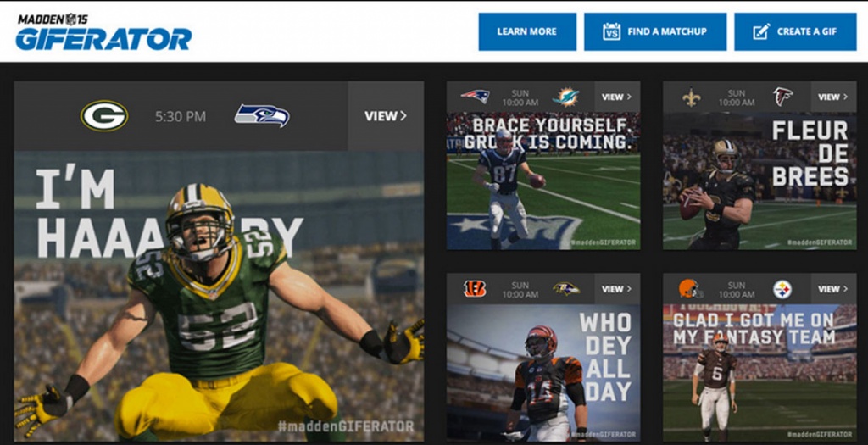
Task: Open the "Brace Yourself, Gronk Is Coming" GIF
Action: click(x=543, y=181)
